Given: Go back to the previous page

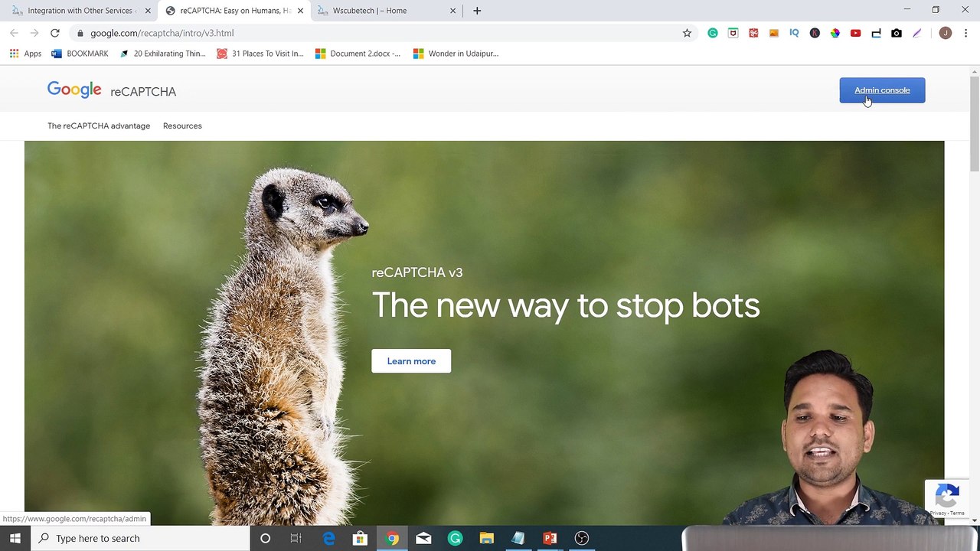Looking at the screenshot, I should tap(14, 33).
